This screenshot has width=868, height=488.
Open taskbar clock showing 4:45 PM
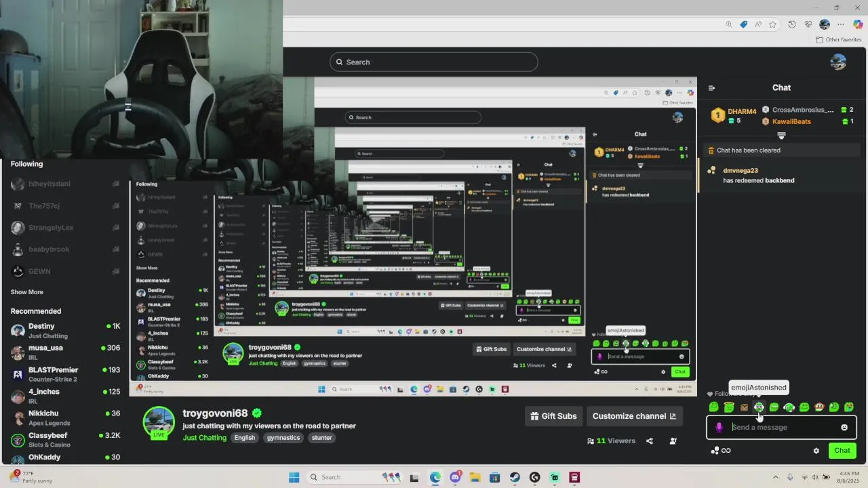849,477
